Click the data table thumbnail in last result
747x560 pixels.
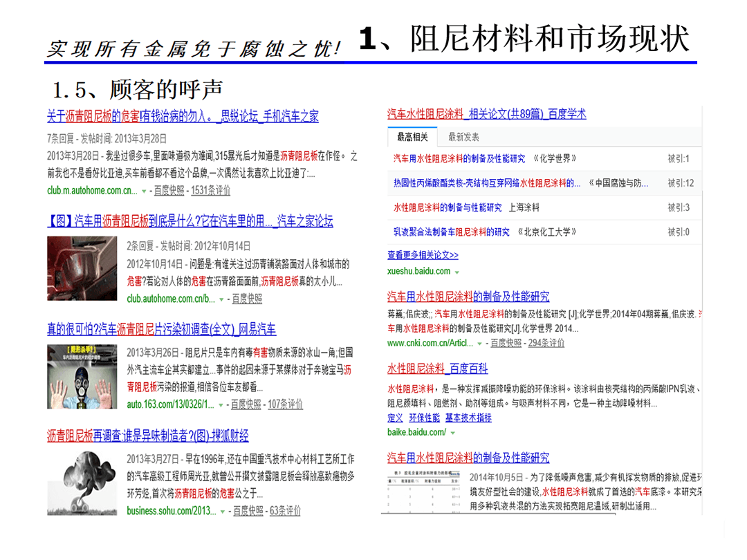click(423, 491)
